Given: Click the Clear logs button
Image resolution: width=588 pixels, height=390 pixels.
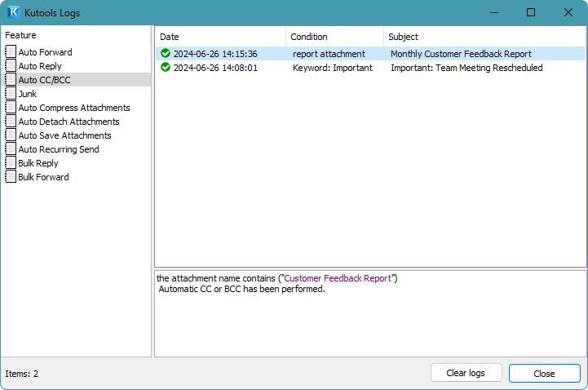Looking at the screenshot, I should click(466, 373).
